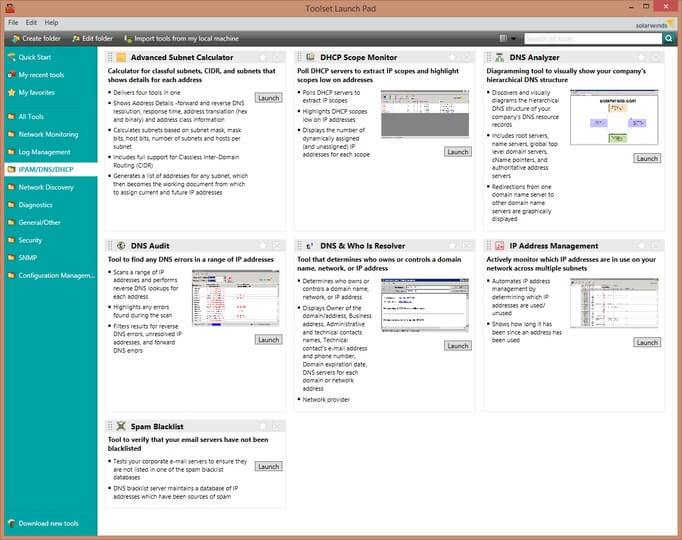Screen dimensions: 682x540
Task: Click the Toolset Launch Pad app icon in title bar
Action: pos(10,8)
